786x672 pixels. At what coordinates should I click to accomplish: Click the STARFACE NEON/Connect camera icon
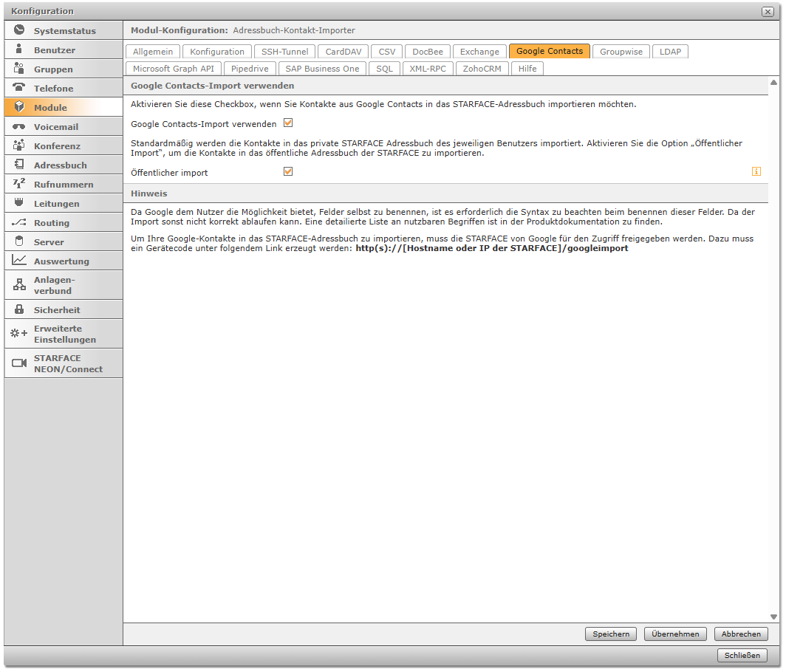tap(19, 363)
